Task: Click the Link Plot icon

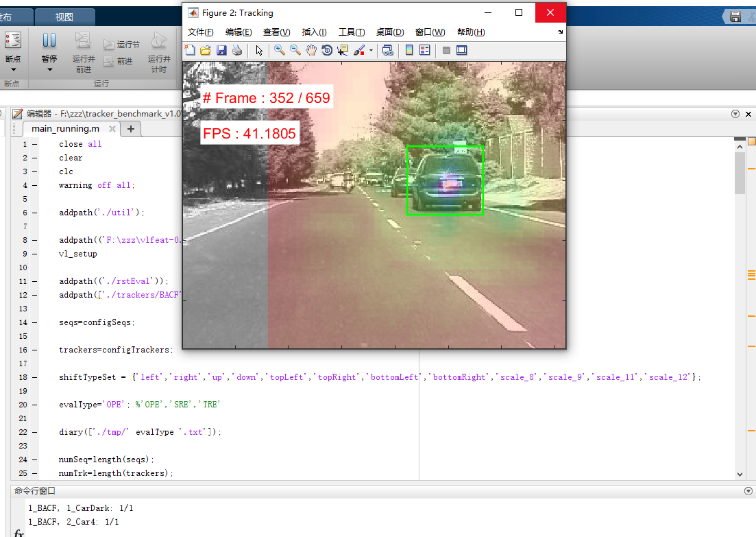Action: [x=388, y=50]
